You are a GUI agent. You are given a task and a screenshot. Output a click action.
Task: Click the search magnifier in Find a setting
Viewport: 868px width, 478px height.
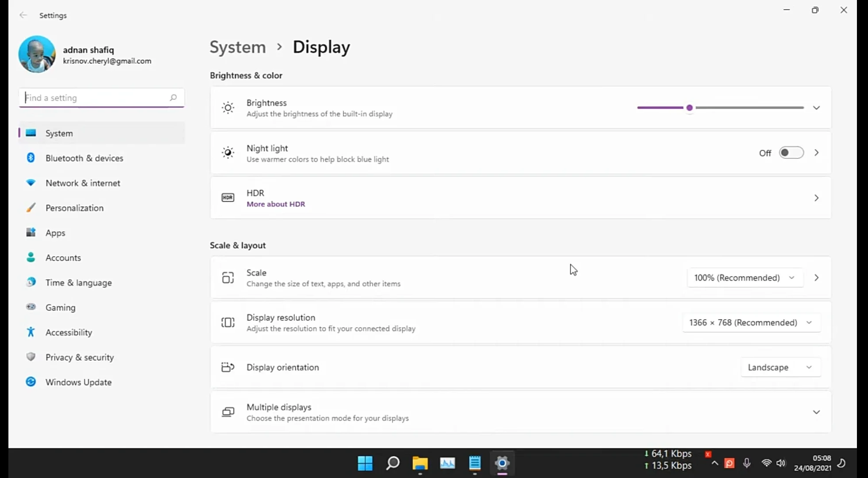point(173,97)
